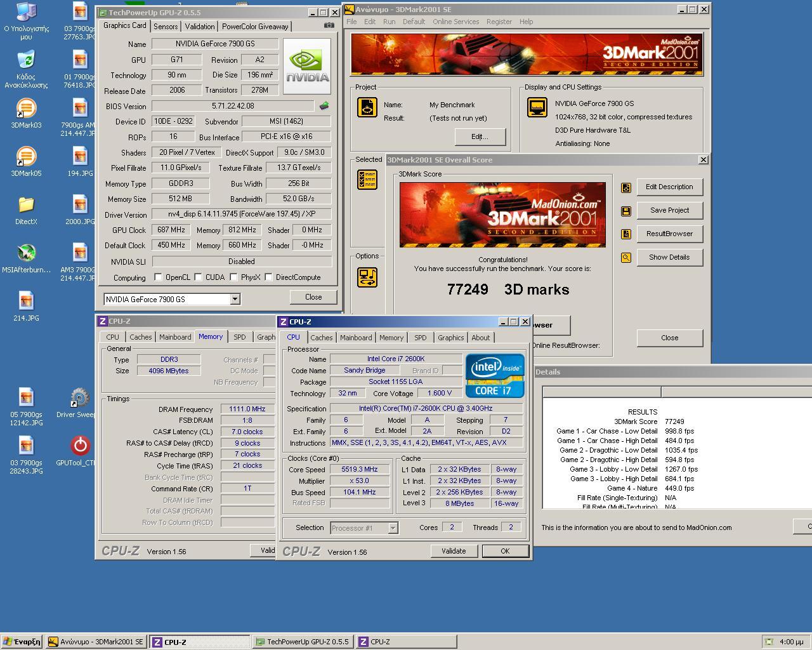Click the Core Speed value 5519.3 MHz

[360, 470]
